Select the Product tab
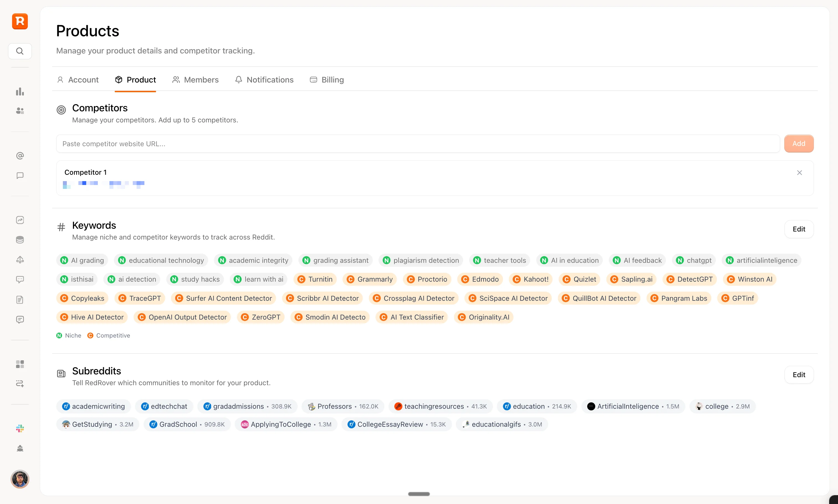The image size is (838, 504). 135,80
